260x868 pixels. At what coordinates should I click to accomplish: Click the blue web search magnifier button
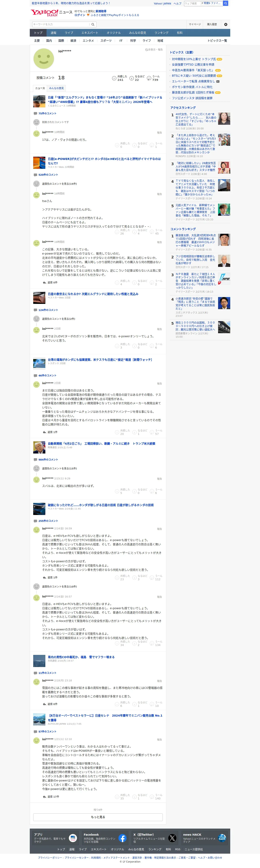(x=226, y=3)
